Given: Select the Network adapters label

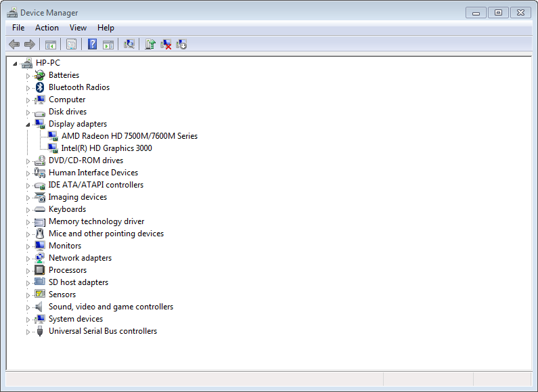Looking at the screenshot, I should tap(80, 258).
